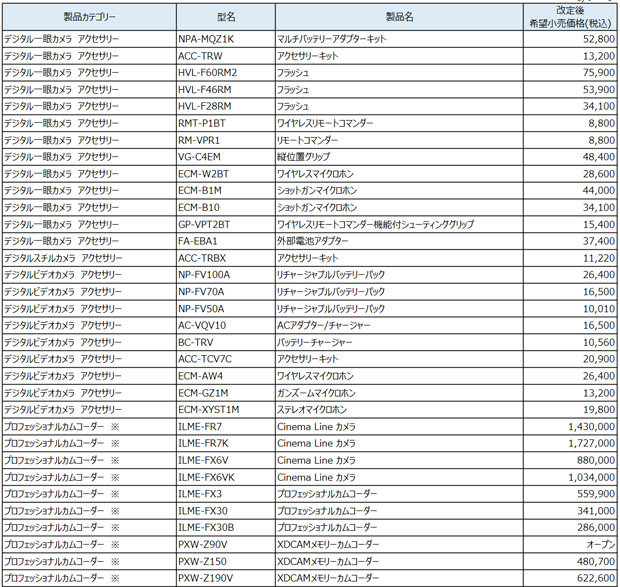Select the ACC-TCV7C model cell
This screenshot has height=587, width=620.
tap(226, 359)
